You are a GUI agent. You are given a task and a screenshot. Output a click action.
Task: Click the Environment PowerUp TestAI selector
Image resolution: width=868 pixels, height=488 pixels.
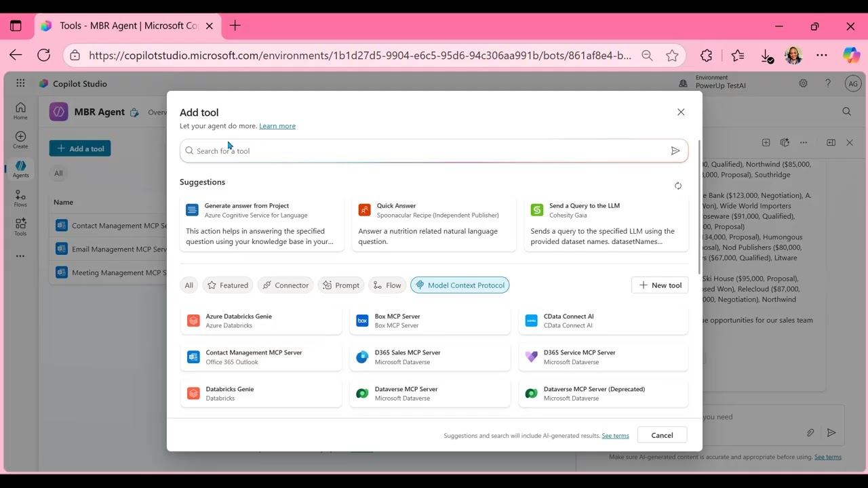click(712, 83)
